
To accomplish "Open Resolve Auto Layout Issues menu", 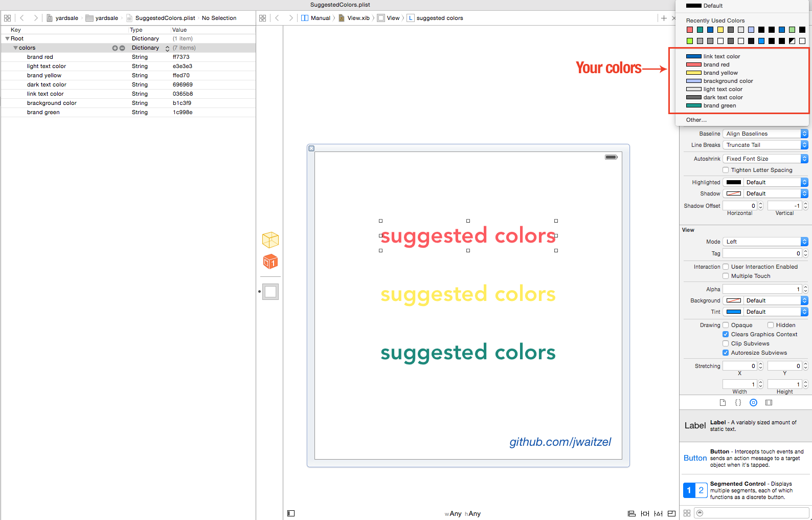I will click(658, 513).
